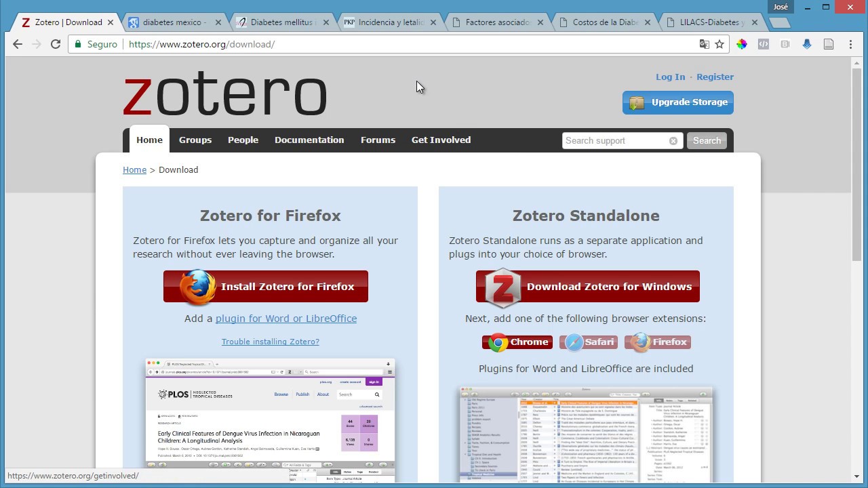Close the Incidencia y letalidad tab
This screenshot has width=868, height=488.
[433, 22]
